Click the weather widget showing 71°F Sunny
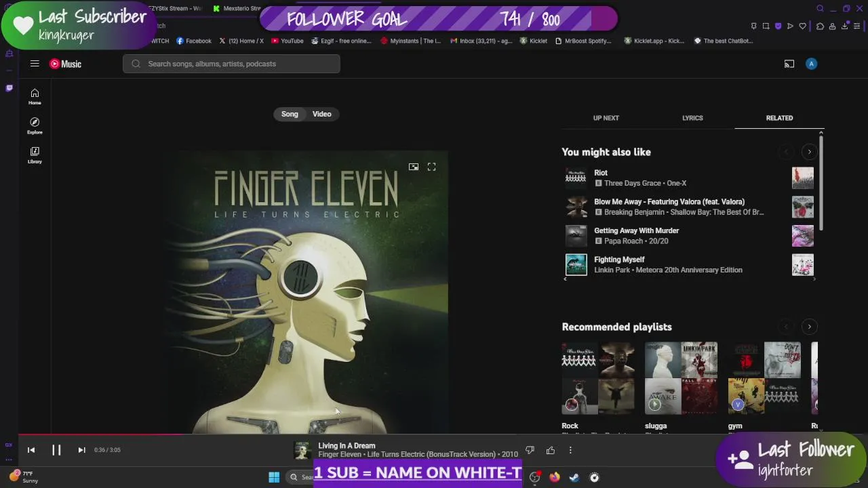868x488 pixels. click(23, 477)
